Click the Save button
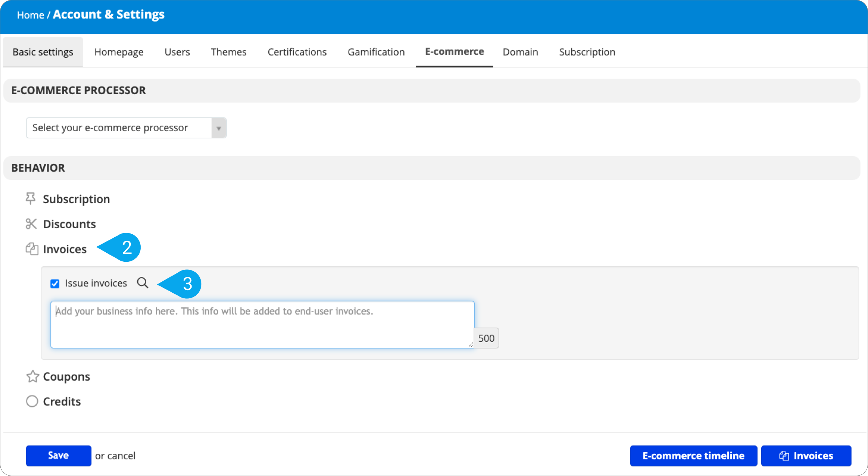Image resolution: width=868 pixels, height=476 pixels. pos(58,456)
